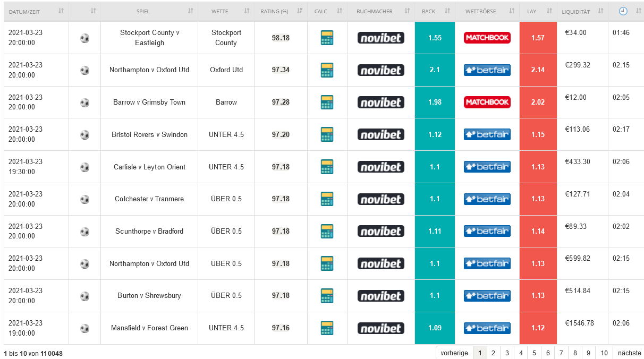
Task: Sort by the clock column header
Action: pyautogui.click(x=626, y=11)
